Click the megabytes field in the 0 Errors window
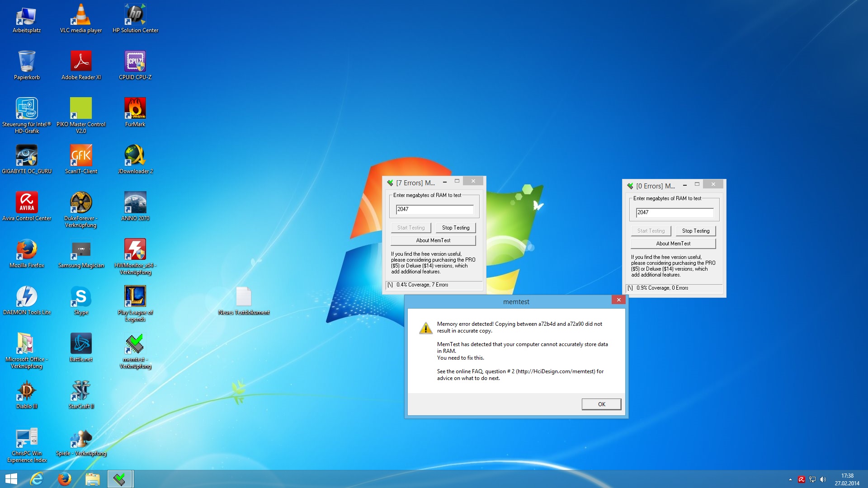The width and height of the screenshot is (868, 488). click(x=674, y=212)
